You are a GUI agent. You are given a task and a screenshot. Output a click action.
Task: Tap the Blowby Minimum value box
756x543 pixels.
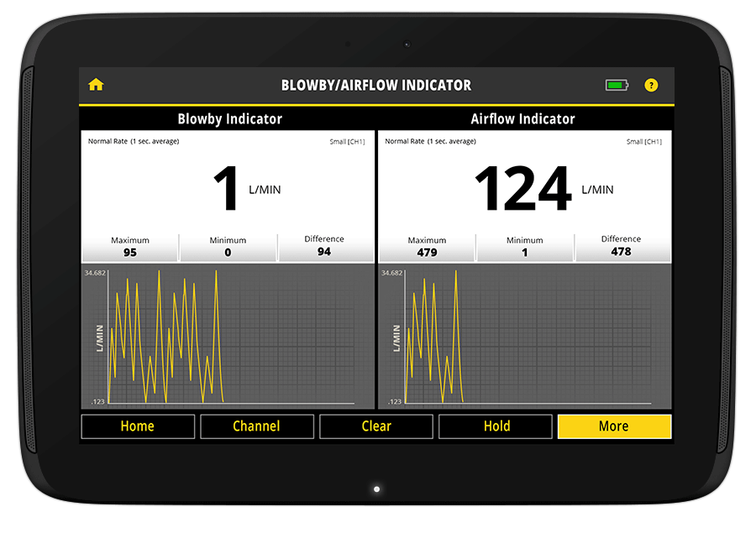(228, 247)
